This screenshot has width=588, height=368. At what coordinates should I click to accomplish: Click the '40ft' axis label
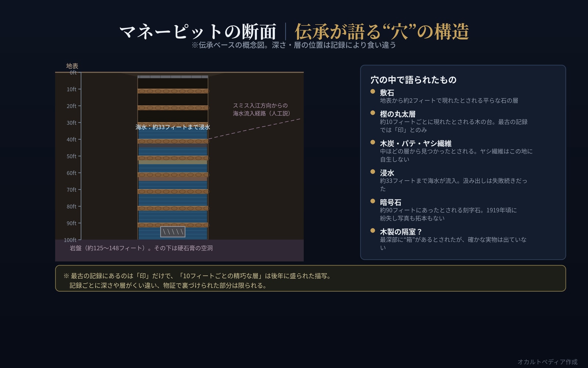coord(71,139)
